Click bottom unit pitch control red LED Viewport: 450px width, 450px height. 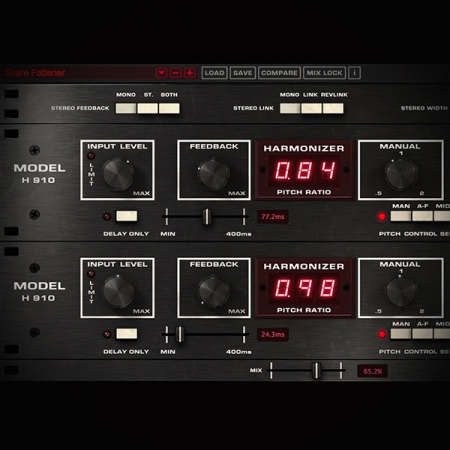point(382,334)
